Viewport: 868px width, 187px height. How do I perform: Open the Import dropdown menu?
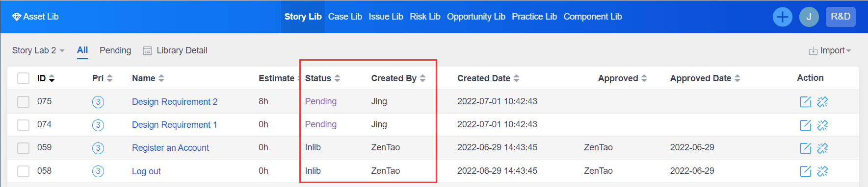(830, 50)
